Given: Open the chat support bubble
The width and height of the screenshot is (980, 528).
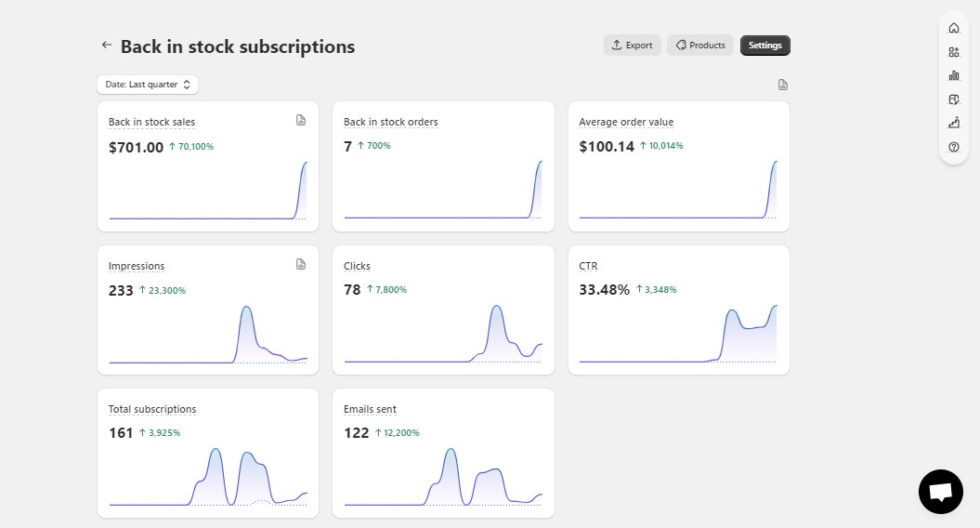Looking at the screenshot, I should point(941,492).
